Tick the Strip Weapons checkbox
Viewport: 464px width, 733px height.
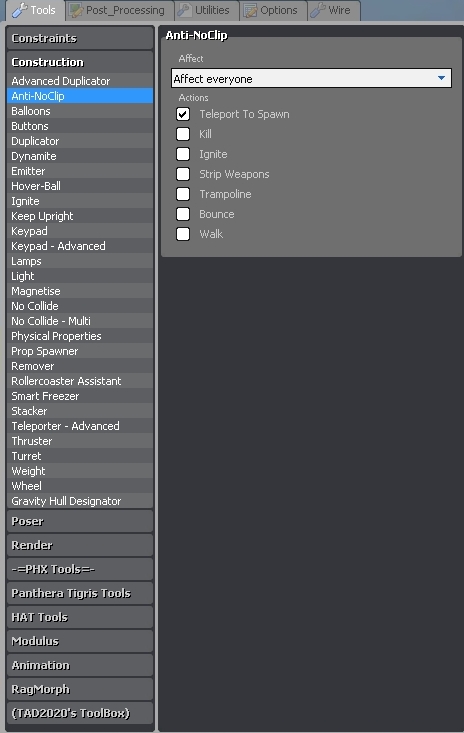click(183, 174)
